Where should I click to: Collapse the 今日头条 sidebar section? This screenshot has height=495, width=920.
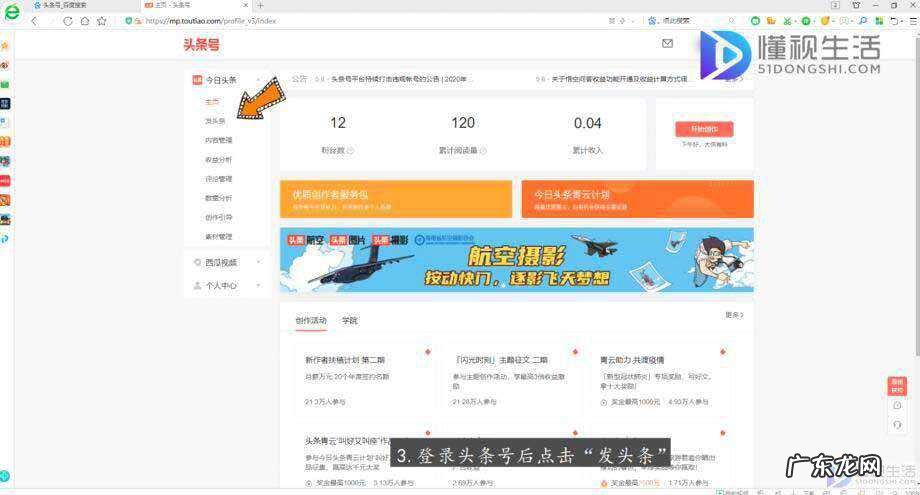point(259,80)
